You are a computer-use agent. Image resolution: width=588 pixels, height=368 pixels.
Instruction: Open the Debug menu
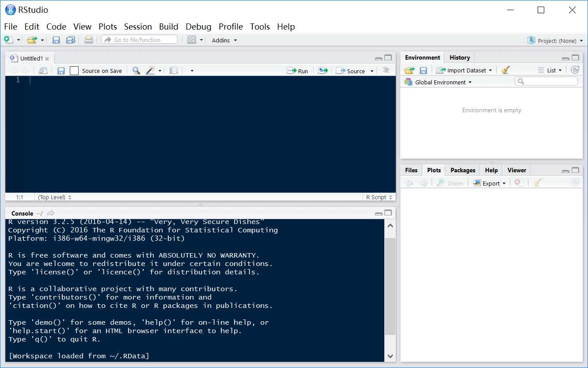[198, 27]
